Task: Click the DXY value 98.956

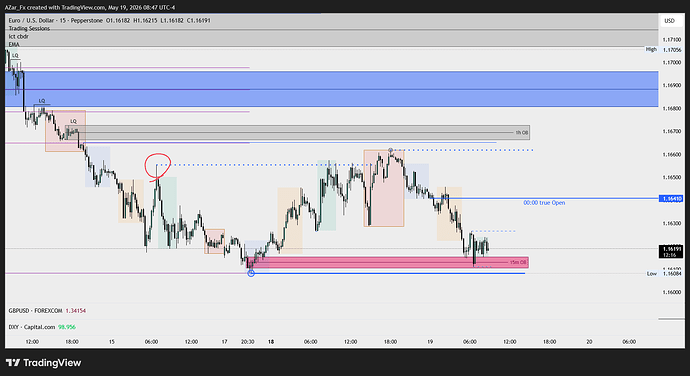Action: click(x=67, y=327)
